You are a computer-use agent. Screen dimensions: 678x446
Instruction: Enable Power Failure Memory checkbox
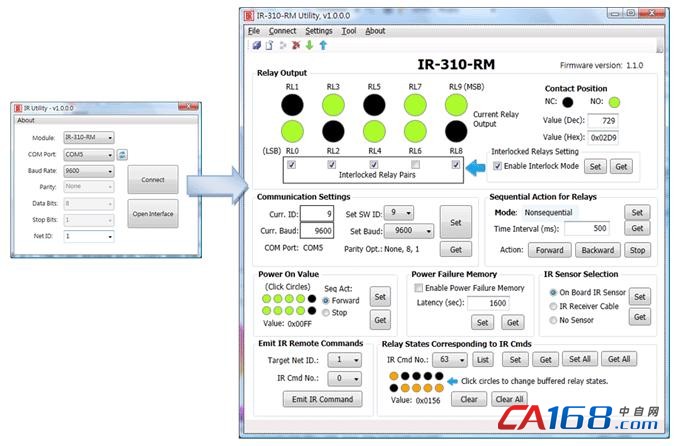[419, 288]
